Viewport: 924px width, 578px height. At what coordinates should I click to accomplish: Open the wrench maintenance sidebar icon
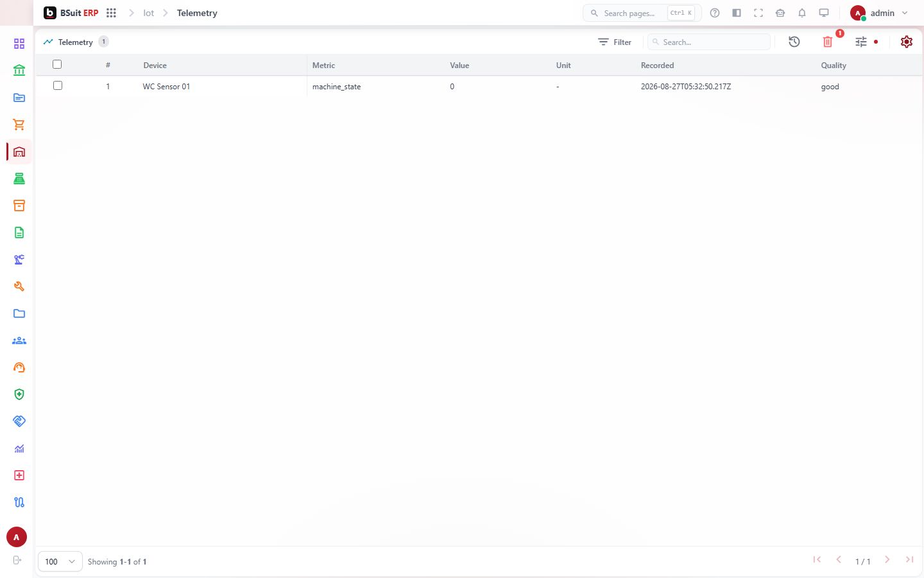(x=19, y=286)
